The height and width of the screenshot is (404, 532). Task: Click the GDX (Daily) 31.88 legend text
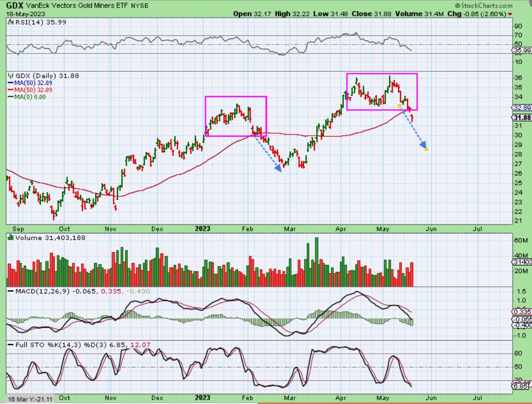tap(47, 76)
